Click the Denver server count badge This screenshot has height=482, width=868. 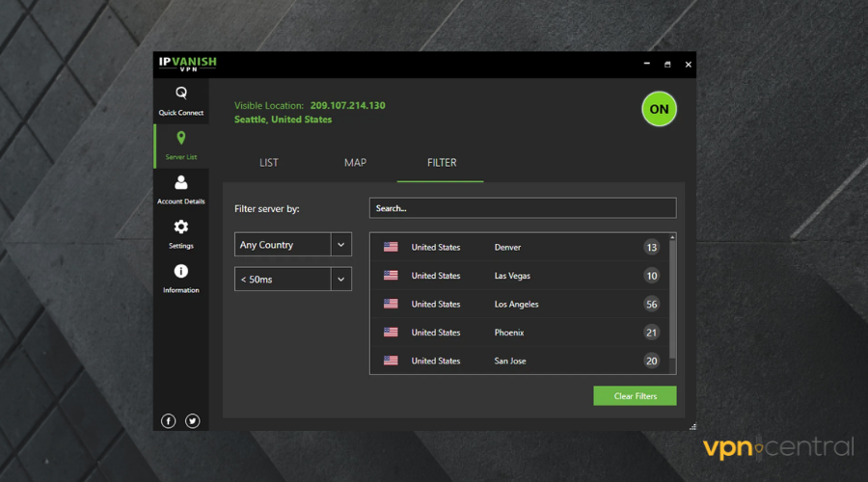click(x=652, y=248)
